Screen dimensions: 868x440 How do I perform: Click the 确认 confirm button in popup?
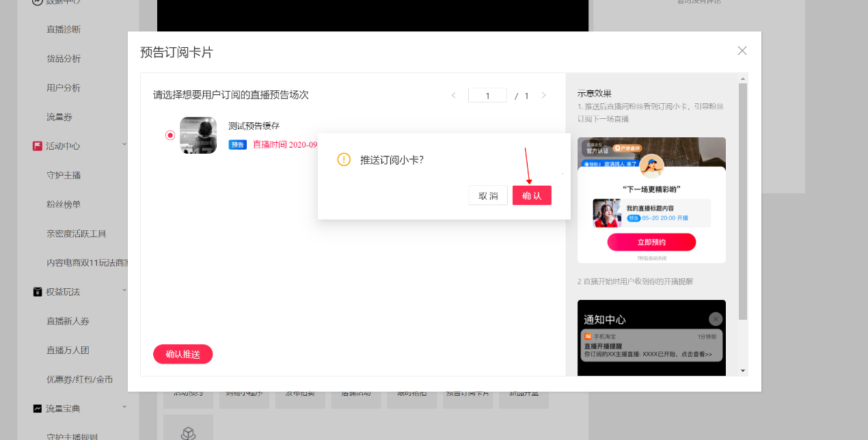(x=532, y=195)
